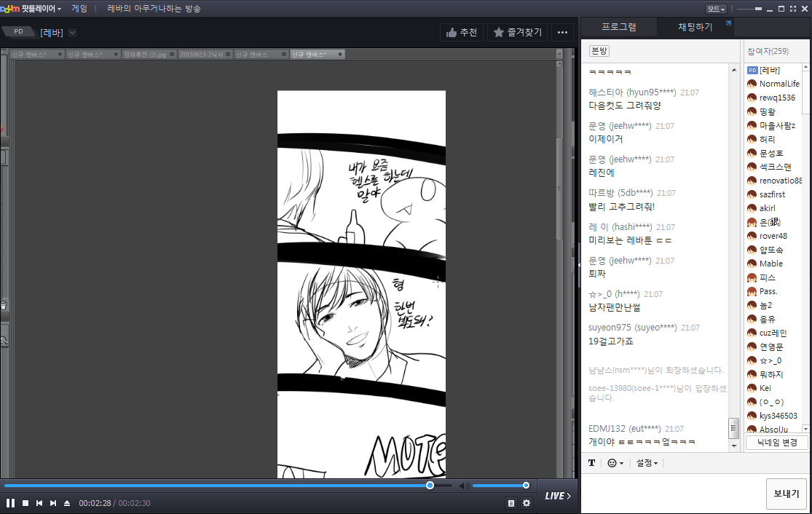Pop out chat window with arrow icon
The image size is (812, 514).
pos(729,23)
